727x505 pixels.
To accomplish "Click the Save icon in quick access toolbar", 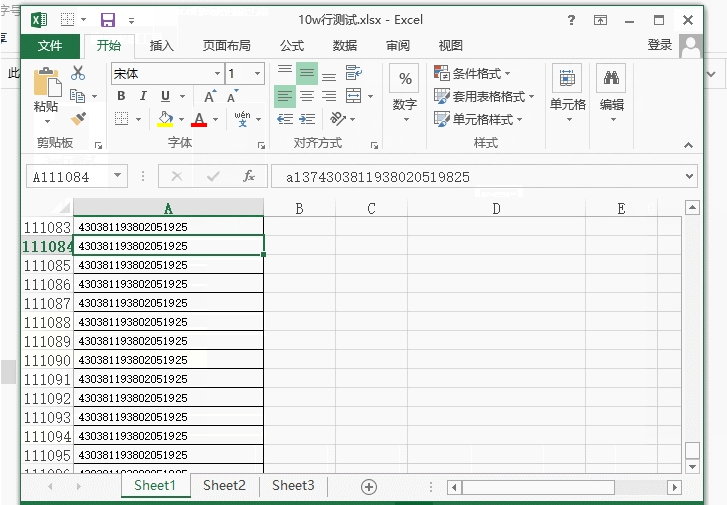I will coord(107,20).
